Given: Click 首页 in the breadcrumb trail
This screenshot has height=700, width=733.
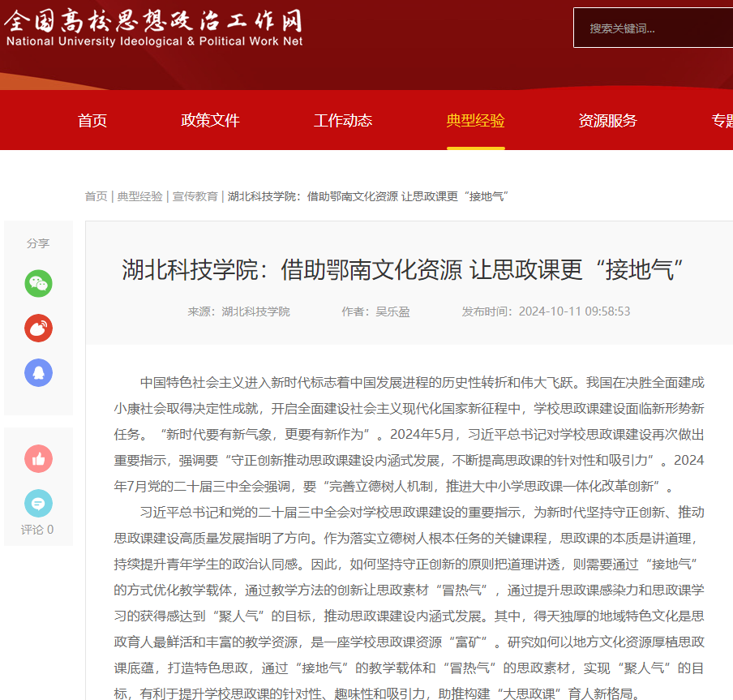Looking at the screenshot, I should pyautogui.click(x=96, y=196).
